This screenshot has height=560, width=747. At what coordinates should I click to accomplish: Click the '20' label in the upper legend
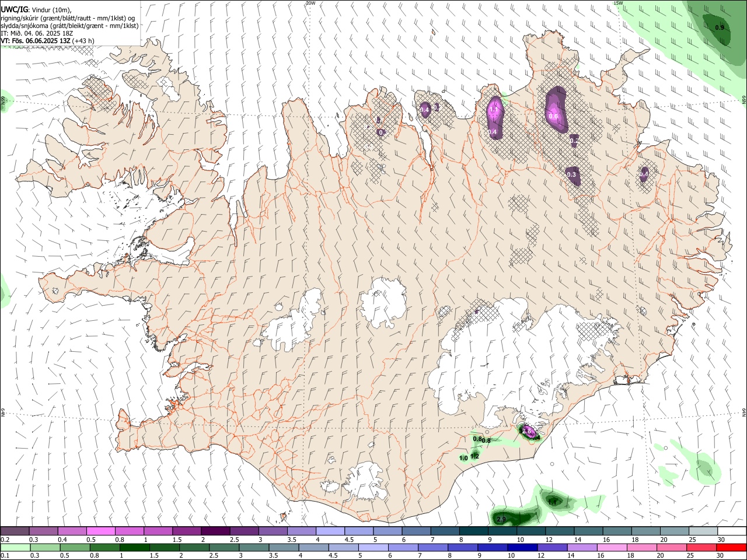(x=664, y=540)
